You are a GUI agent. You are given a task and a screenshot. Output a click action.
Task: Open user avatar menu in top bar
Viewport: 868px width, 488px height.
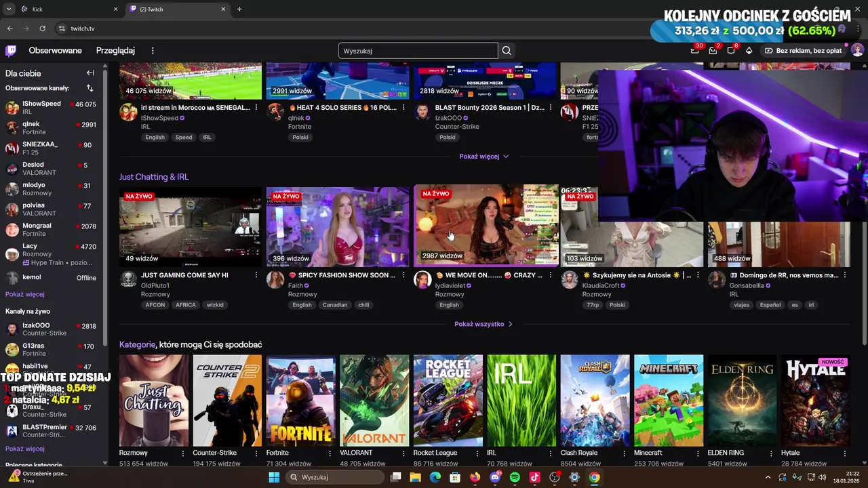(857, 50)
